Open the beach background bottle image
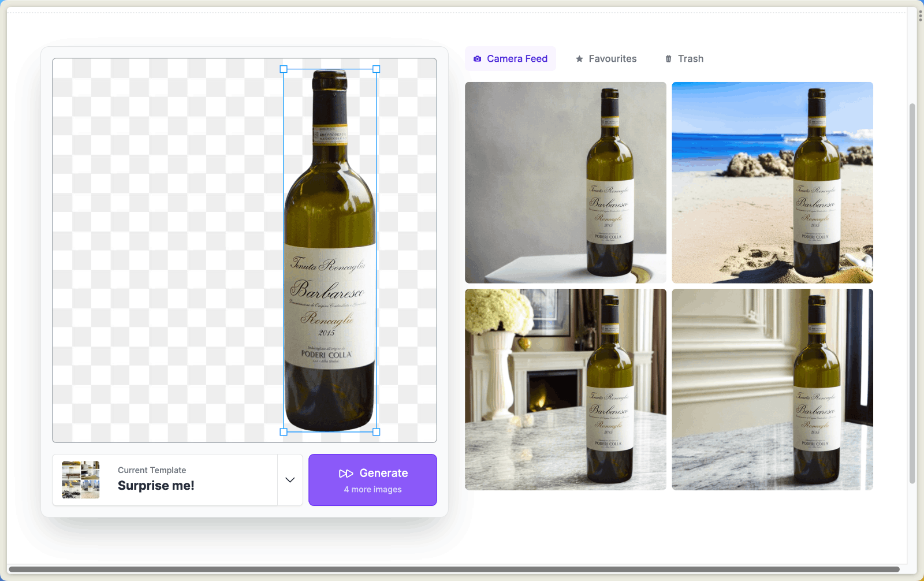 772,183
